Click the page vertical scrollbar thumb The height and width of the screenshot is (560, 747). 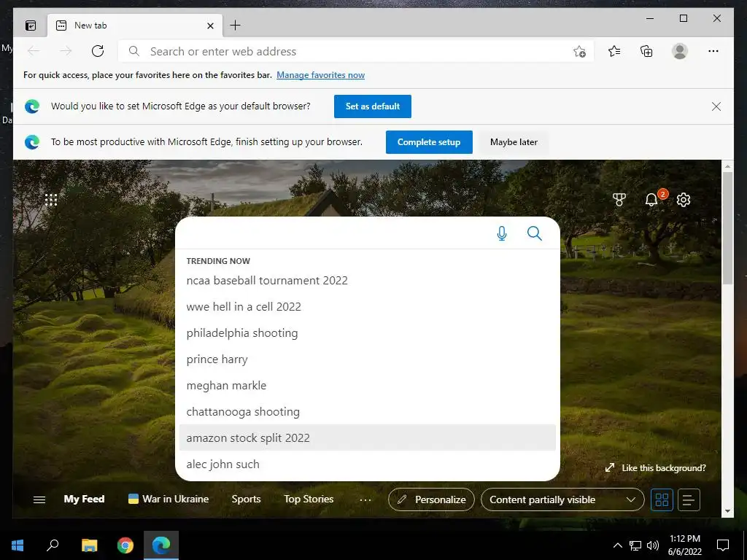pos(727,228)
